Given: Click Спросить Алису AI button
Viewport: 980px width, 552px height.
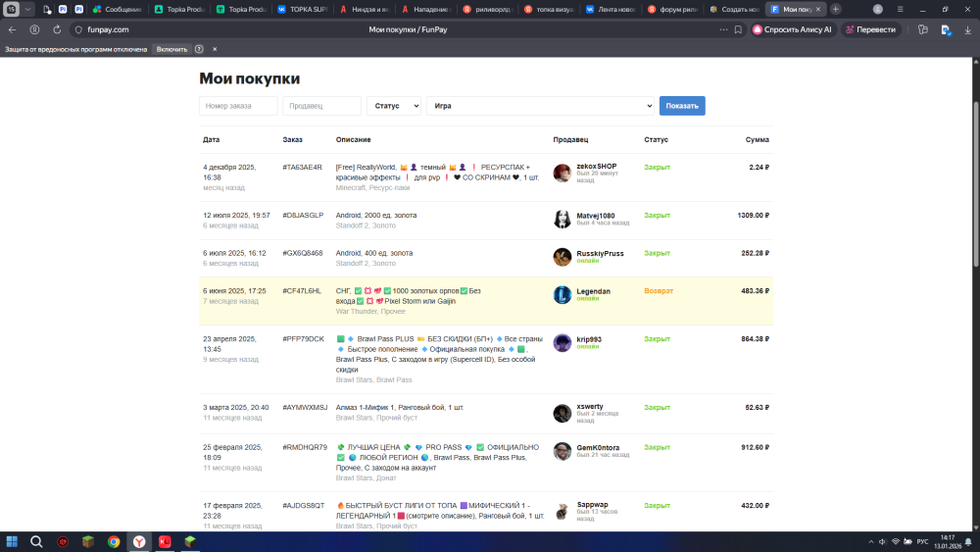Looking at the screenshot, I should pos(793,29).
